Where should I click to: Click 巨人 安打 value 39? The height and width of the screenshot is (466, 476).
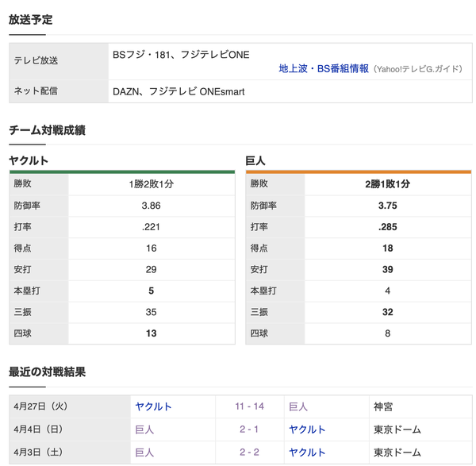tap(388, 269)
